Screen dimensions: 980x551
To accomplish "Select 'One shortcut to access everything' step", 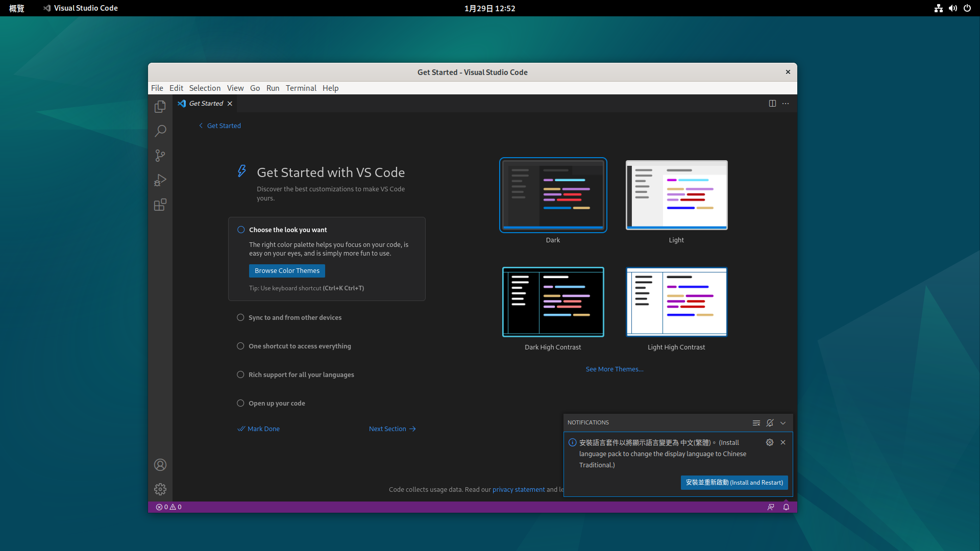I will [x=300, y=346].
